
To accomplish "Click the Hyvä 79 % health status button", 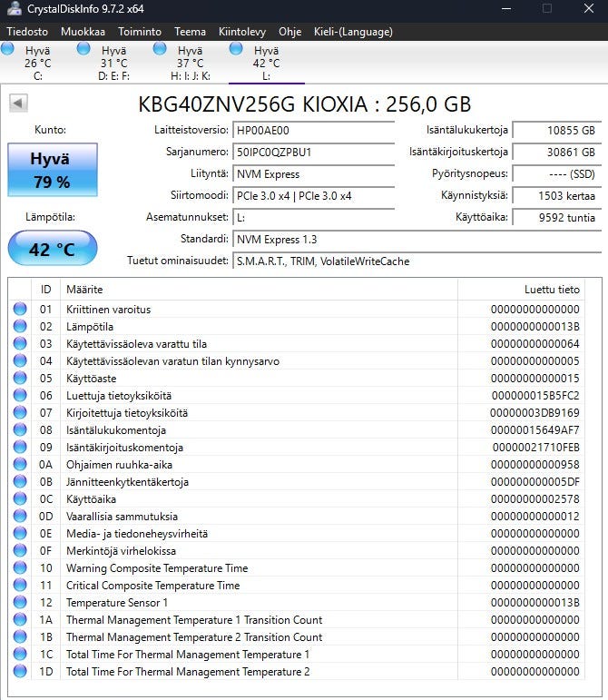I will tap(52, 171).
